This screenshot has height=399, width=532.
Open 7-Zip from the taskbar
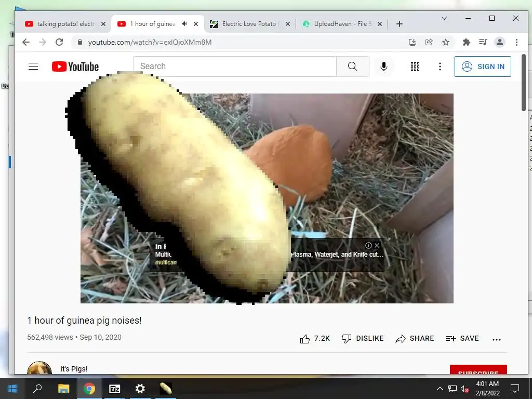point(115,389)
